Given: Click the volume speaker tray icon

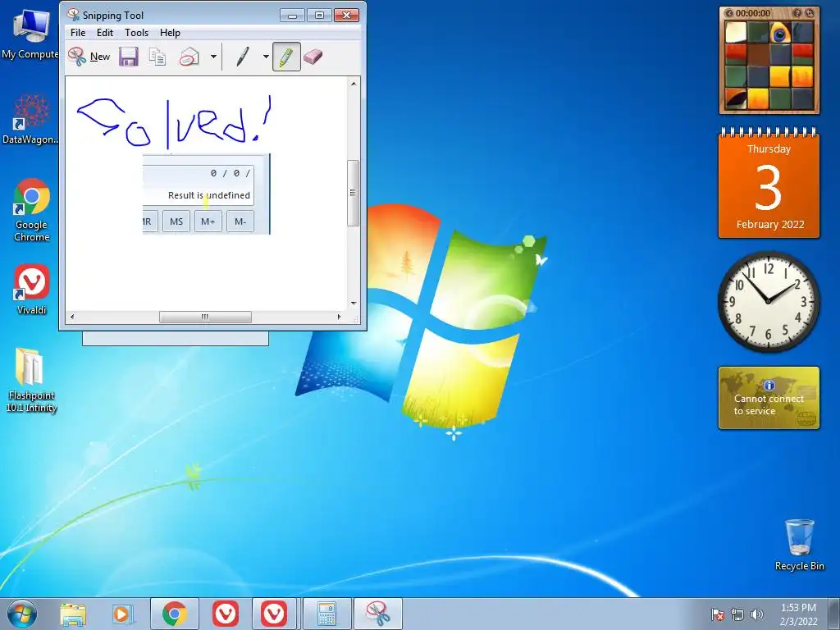Looking at the screenshot, I should (x=757, y=614).
